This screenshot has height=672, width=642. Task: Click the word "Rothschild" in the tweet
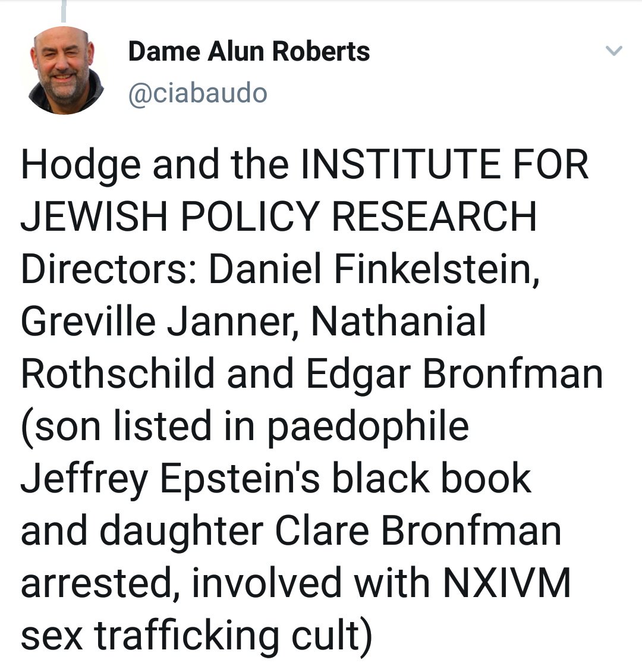tap(117, 372)
